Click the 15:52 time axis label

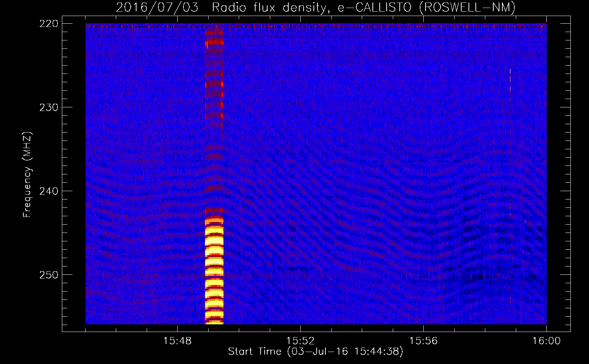(300, 341)
